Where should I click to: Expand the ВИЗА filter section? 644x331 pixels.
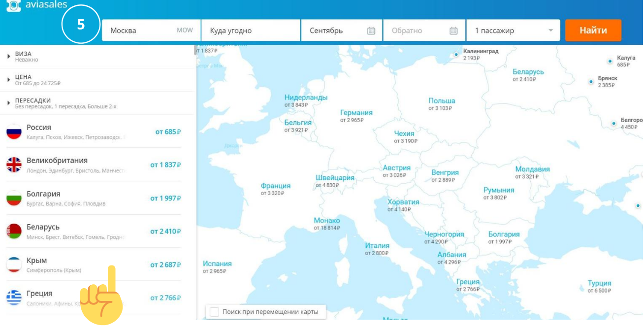click(9, 57)
